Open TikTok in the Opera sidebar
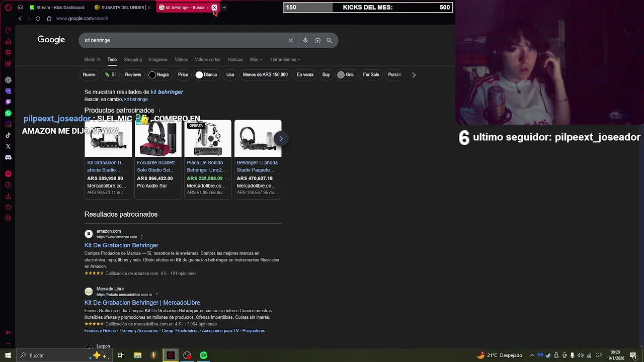The image size is (644, 362). [8, 135]
